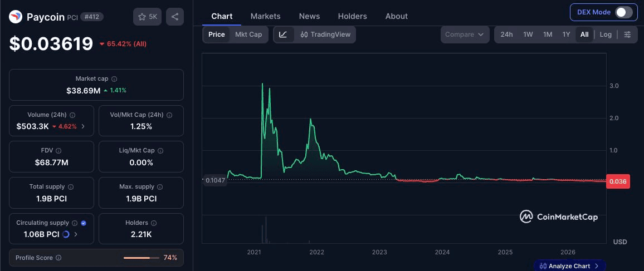This screenshot has width=644, height=271.
Task: Show Market cap info tooltip icon
Action: click(x=114, y=78)
